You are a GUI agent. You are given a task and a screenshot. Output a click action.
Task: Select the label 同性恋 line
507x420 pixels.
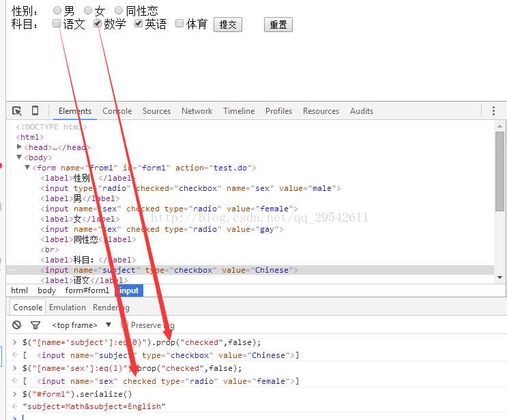[88, 239]
